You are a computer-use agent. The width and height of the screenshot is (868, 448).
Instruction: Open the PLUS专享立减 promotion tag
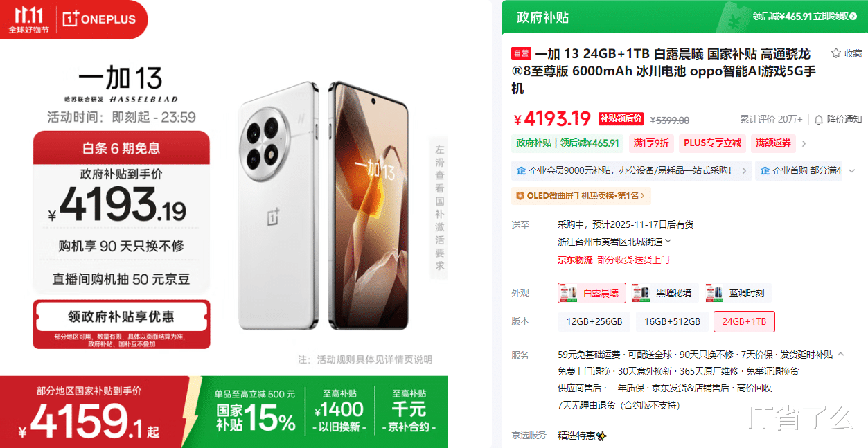(x=712, y=143)
